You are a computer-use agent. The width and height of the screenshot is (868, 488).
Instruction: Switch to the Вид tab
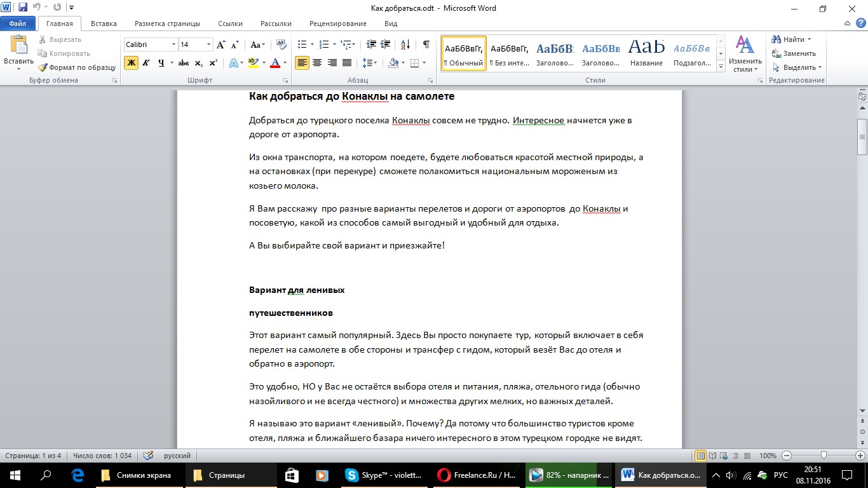pyautogui.click(x=391, y=24)
